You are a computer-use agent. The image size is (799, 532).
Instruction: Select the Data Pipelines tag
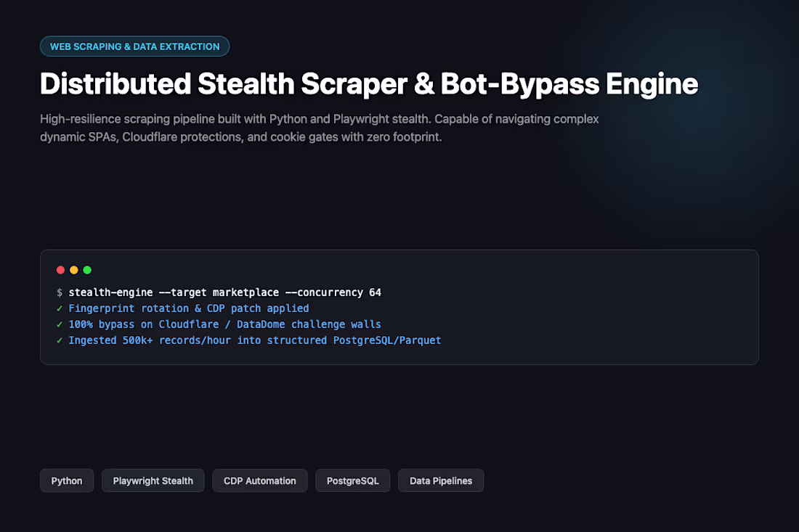pos(441,480)
